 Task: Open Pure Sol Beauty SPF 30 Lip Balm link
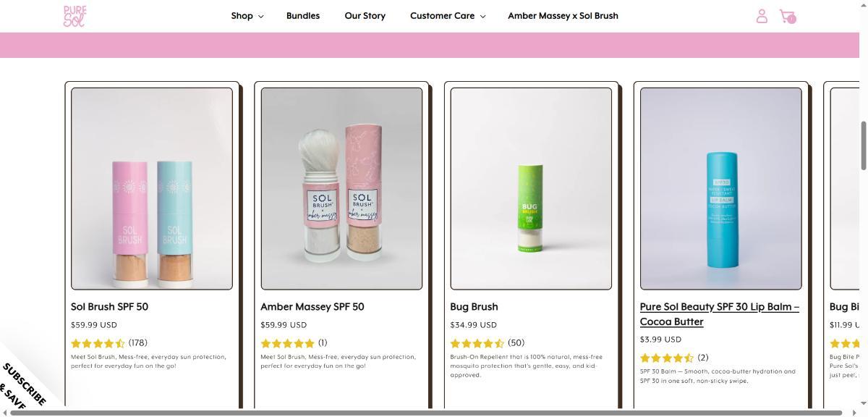click(x=720, y=313)
